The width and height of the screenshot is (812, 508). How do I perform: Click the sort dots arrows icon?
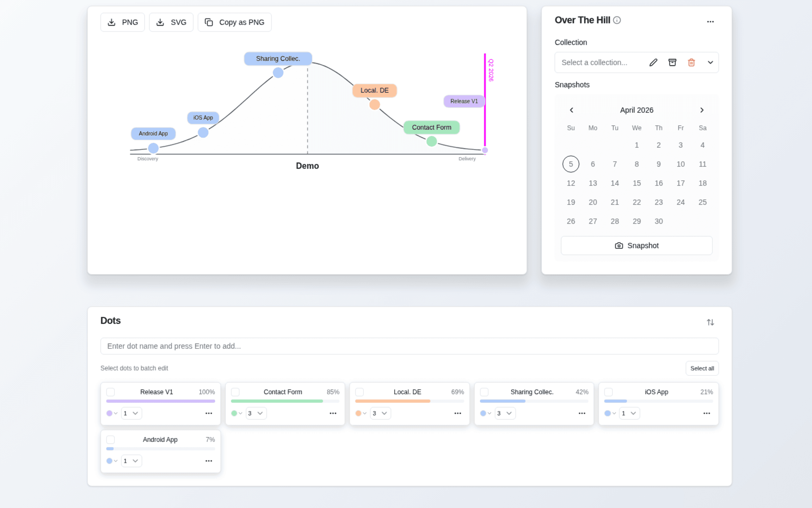[x=710, y=322]
